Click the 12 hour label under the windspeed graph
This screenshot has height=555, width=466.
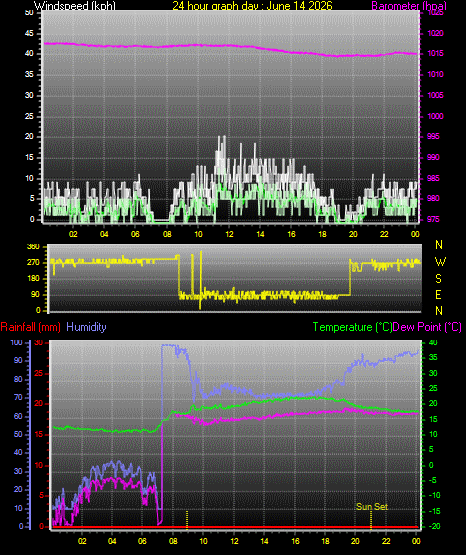pyautogui.click(x=229, y=234)
